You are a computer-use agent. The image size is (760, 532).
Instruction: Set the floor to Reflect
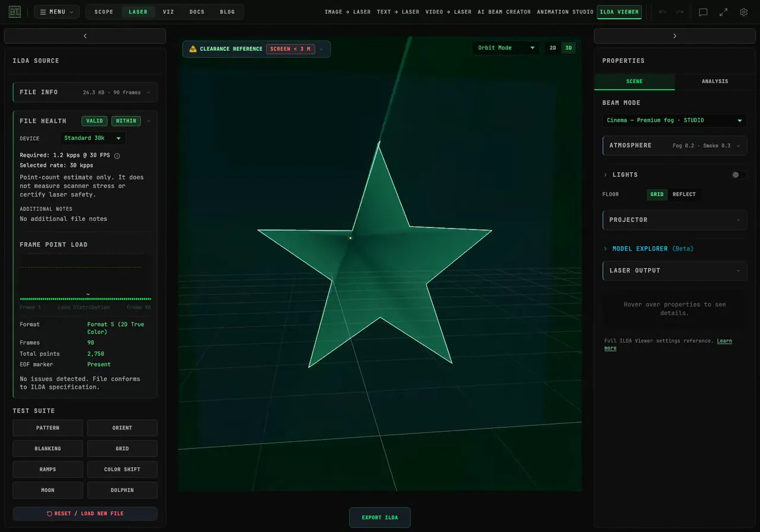click(x=684, y=194)
